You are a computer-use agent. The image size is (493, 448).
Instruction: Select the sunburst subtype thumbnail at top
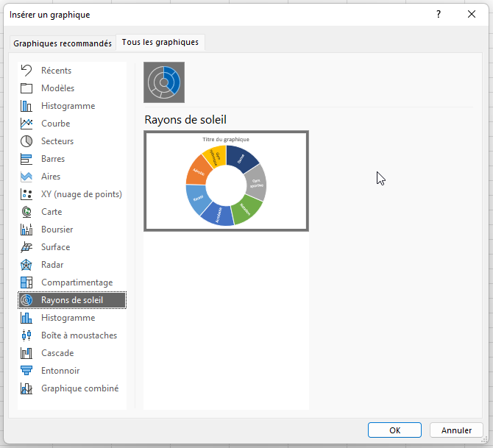[164, 82]
